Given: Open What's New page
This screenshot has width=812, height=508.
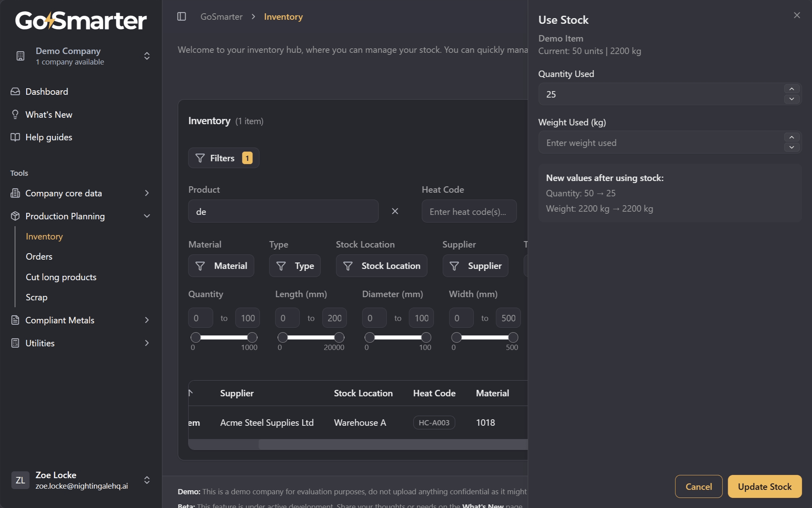Looking at the screenshot, I should coord(49,115).
